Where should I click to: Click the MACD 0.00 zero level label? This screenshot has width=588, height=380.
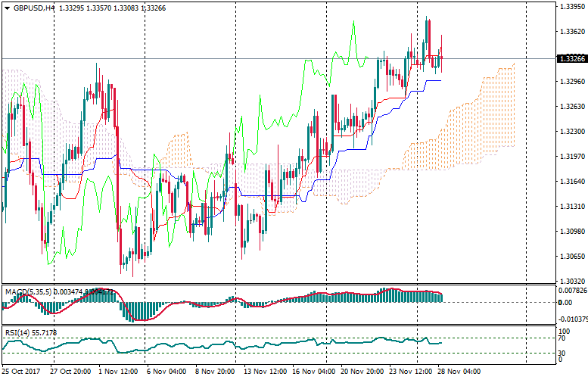click(x=564, y=303)
